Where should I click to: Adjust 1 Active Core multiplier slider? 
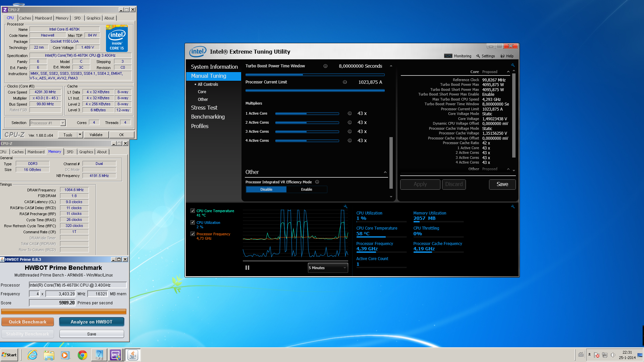[x=307, y=114]
